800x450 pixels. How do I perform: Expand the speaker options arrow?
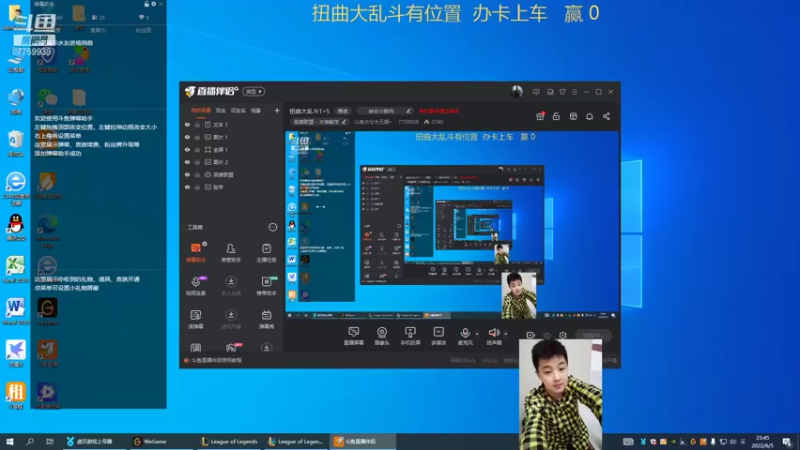(x=506, y=334)
